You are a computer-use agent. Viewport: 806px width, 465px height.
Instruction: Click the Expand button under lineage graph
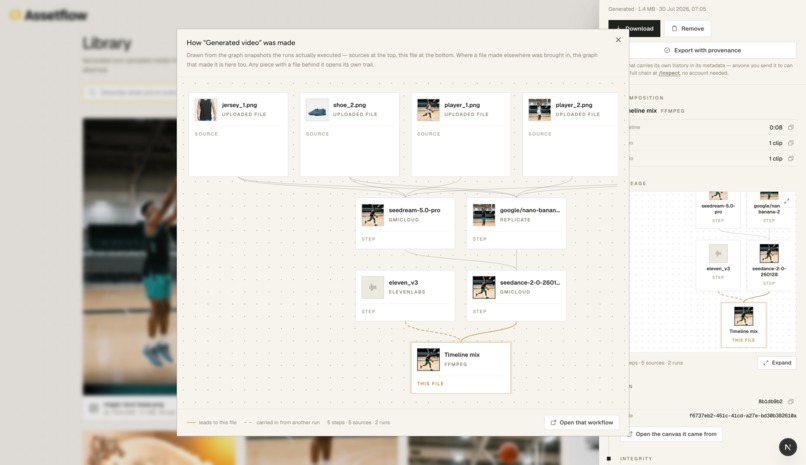[777, 363]
